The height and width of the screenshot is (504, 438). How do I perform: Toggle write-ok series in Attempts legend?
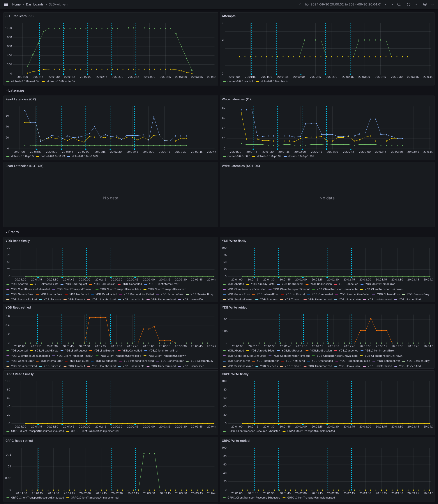(274, 82)
